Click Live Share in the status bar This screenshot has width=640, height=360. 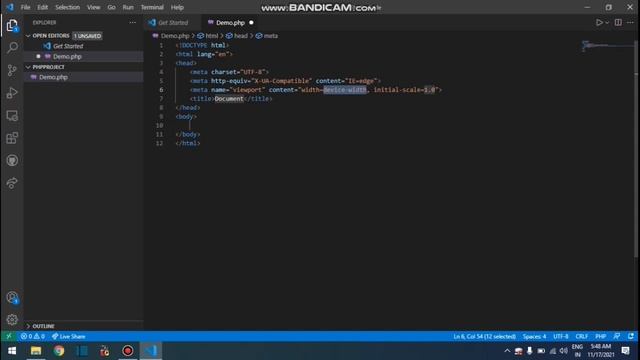(x=69, y=336)
